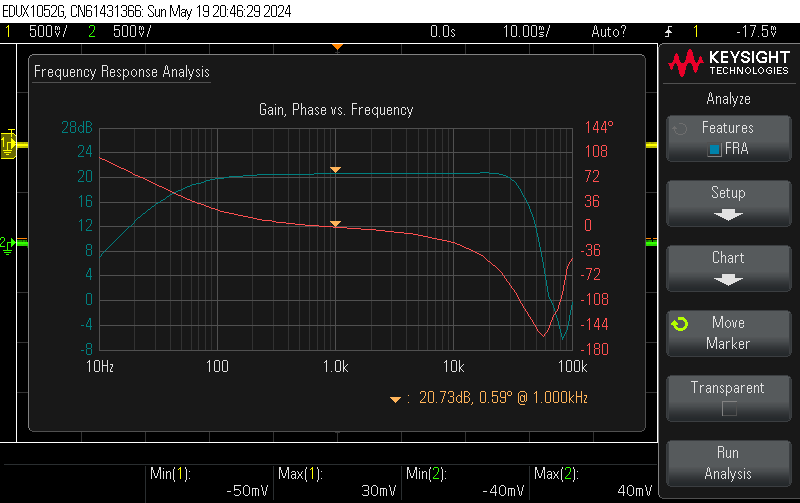Screen dimensions: 800x503
Task: Open the Chart submenu
Action: click(x=729, y=268)
